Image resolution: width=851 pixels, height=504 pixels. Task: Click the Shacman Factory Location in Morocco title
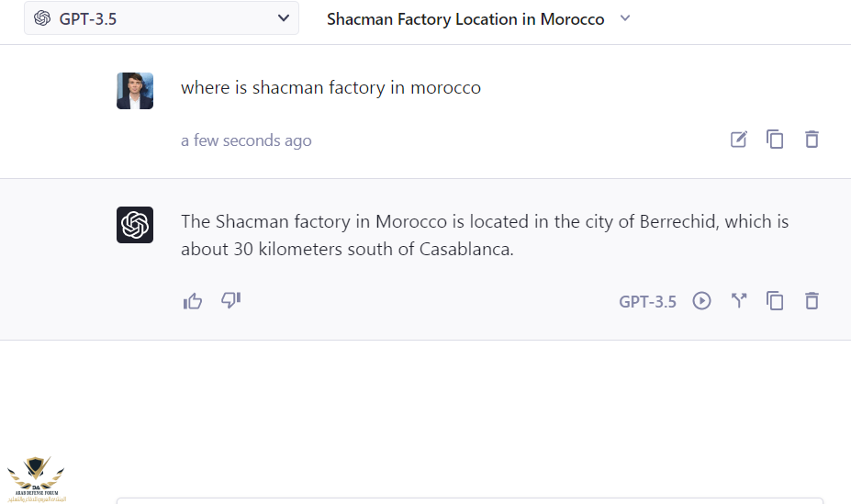point(465,19)
